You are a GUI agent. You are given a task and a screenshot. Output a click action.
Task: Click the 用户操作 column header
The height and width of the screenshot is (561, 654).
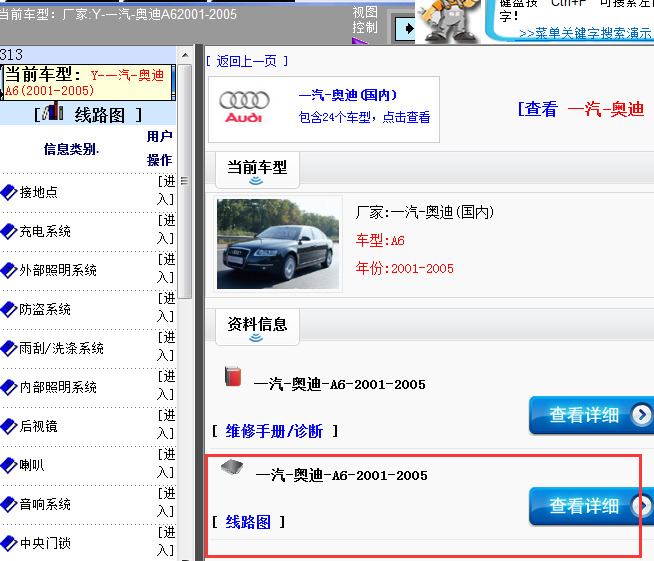pyautogui.click(x=159, y=148)
